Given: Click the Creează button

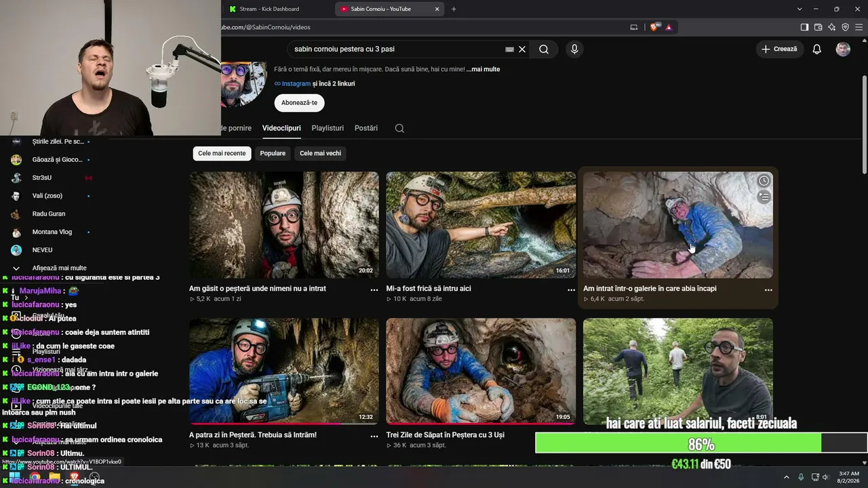Looking at the screenshot, I should click(x=780, y=49).
